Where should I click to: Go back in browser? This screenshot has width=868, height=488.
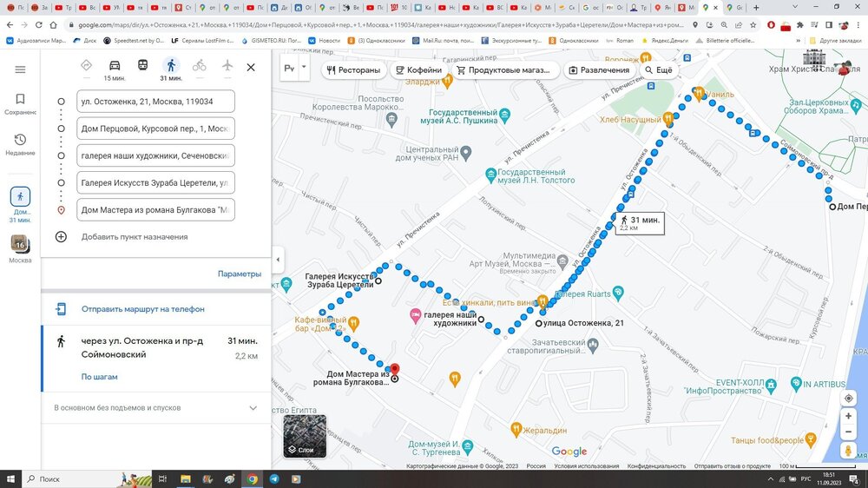tap(10, 25)
